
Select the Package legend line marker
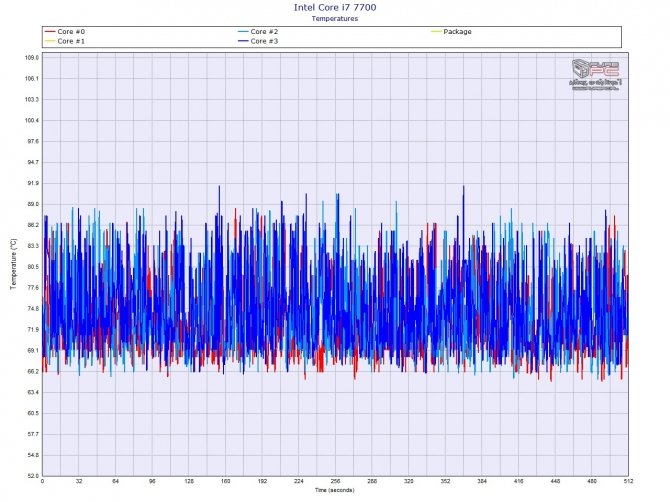(x=436, y=32)
